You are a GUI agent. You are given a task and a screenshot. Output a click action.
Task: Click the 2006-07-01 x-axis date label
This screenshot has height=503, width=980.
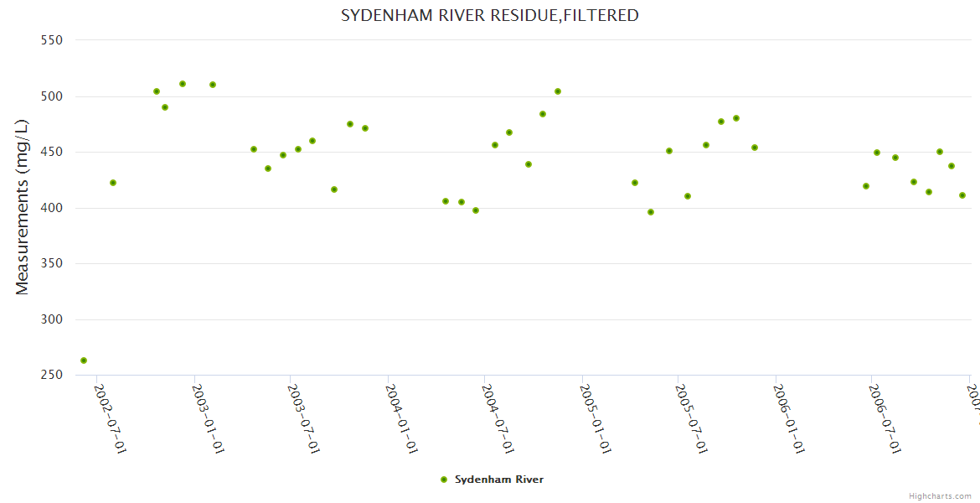tap(885, 419)
